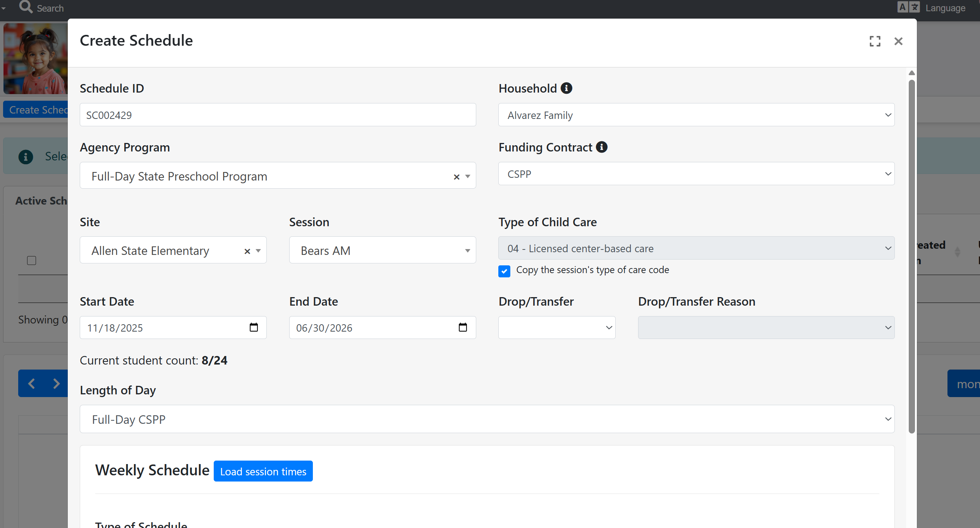Open the Drop/Transfer dropdown
Screen dimensions: 980x528
[556, 328]
